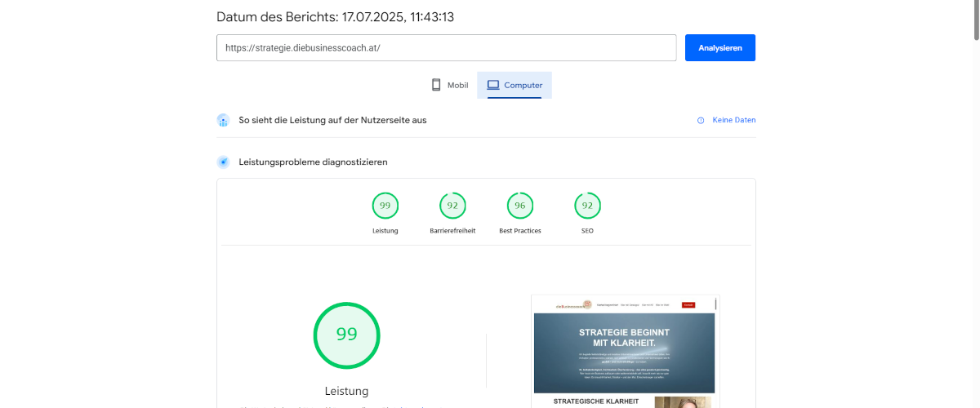Select the SEO score gauge

[x=587, y=206]
